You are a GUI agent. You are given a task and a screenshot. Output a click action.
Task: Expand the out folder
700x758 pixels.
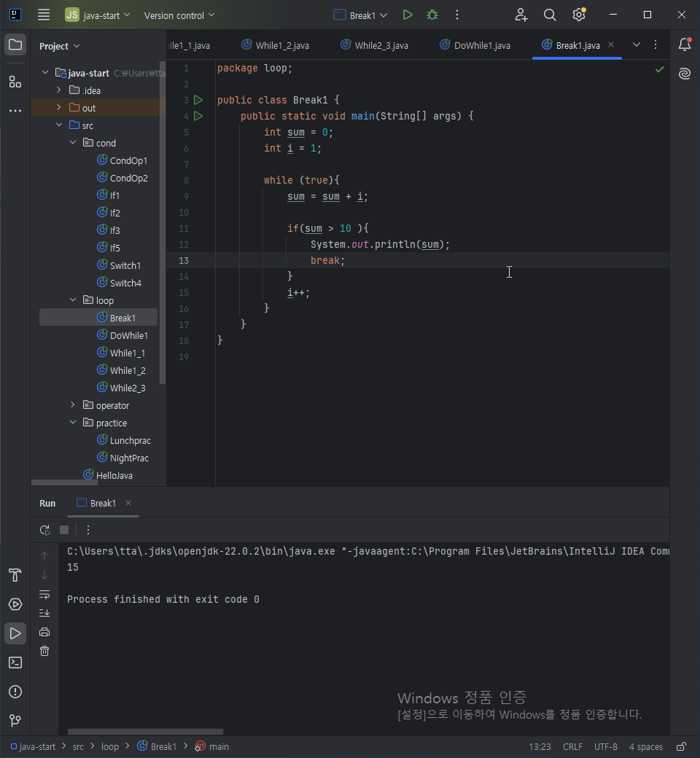click(x=59, y=108)
